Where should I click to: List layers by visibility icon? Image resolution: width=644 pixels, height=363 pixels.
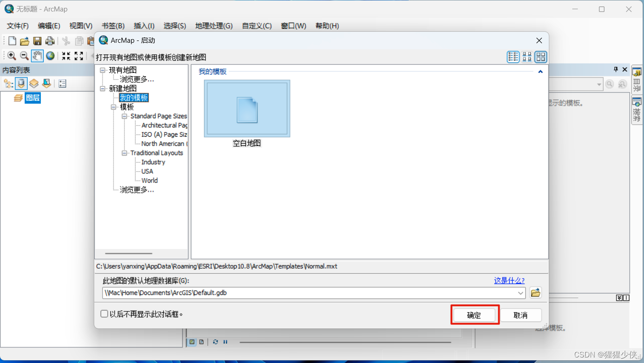(34, 83)
